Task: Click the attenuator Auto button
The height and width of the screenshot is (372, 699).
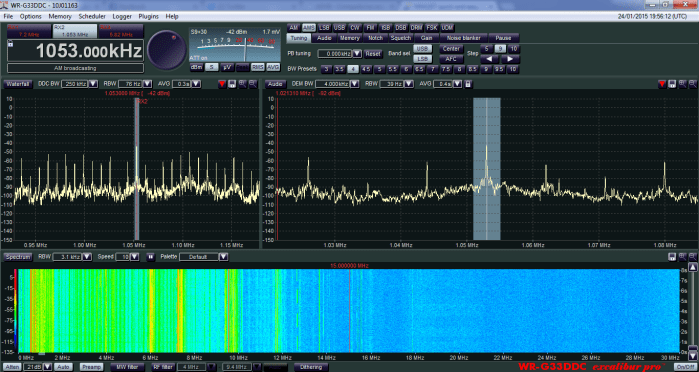Action: coord(64,367)
